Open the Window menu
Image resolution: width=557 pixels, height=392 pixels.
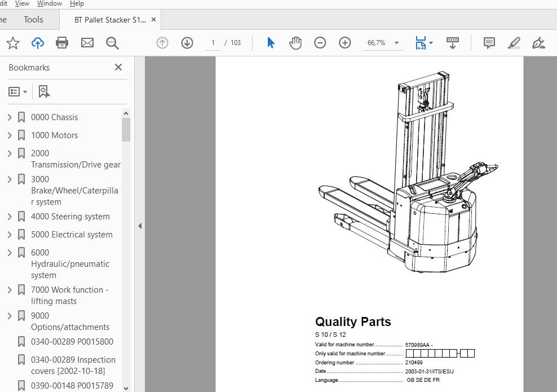click(50, 3)
